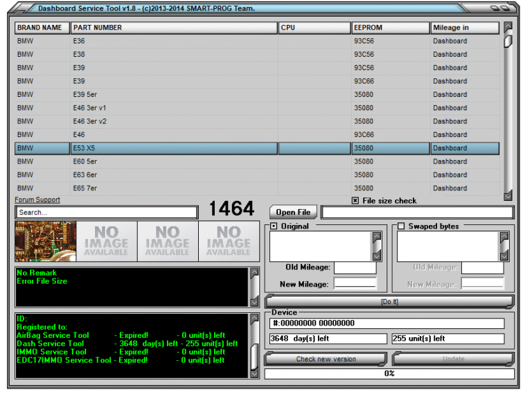Click the down arrow in the Original data box
532x401 pixels.
tap(377, 256)
